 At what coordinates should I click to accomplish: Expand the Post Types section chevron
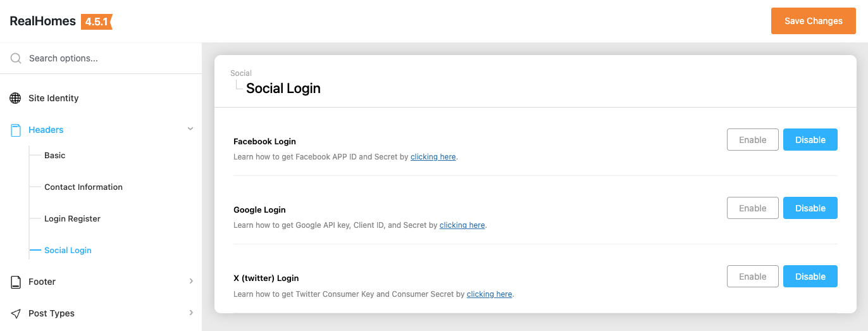(191, 313)
